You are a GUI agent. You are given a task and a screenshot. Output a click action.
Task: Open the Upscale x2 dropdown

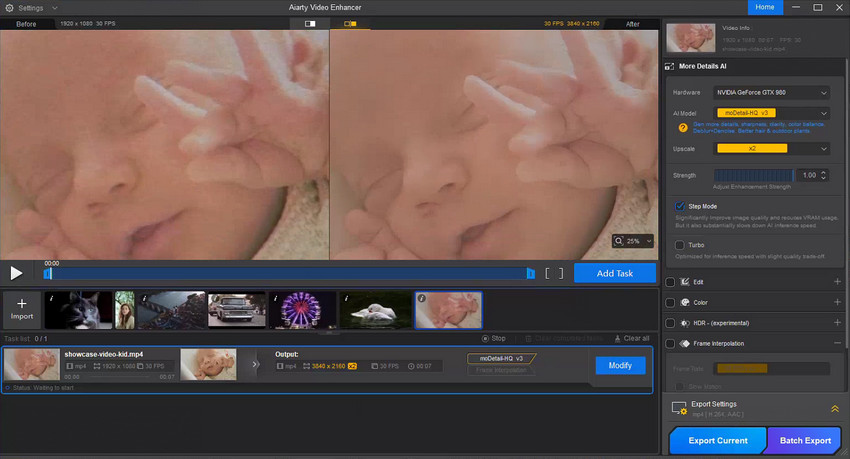click(x=772, y=149)
